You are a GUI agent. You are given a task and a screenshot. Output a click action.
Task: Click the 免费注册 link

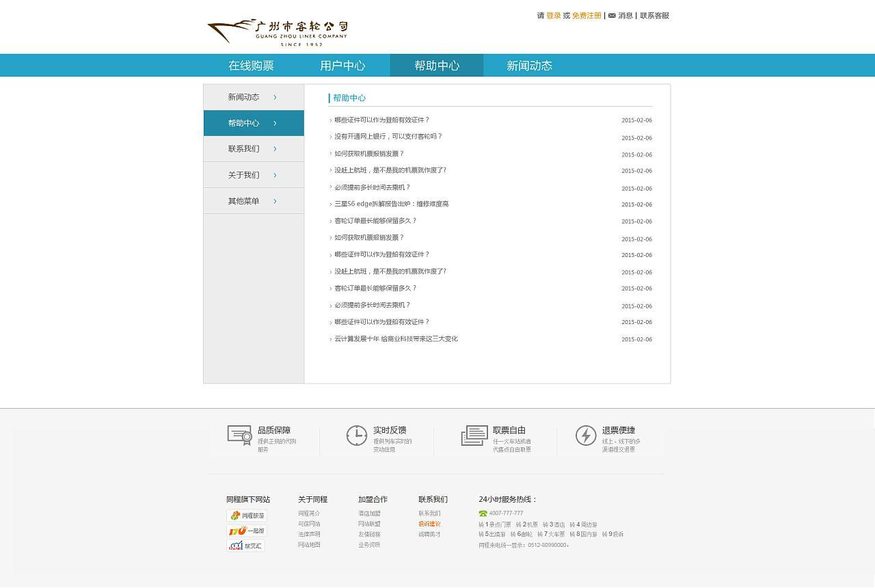[x=587, y=16]
